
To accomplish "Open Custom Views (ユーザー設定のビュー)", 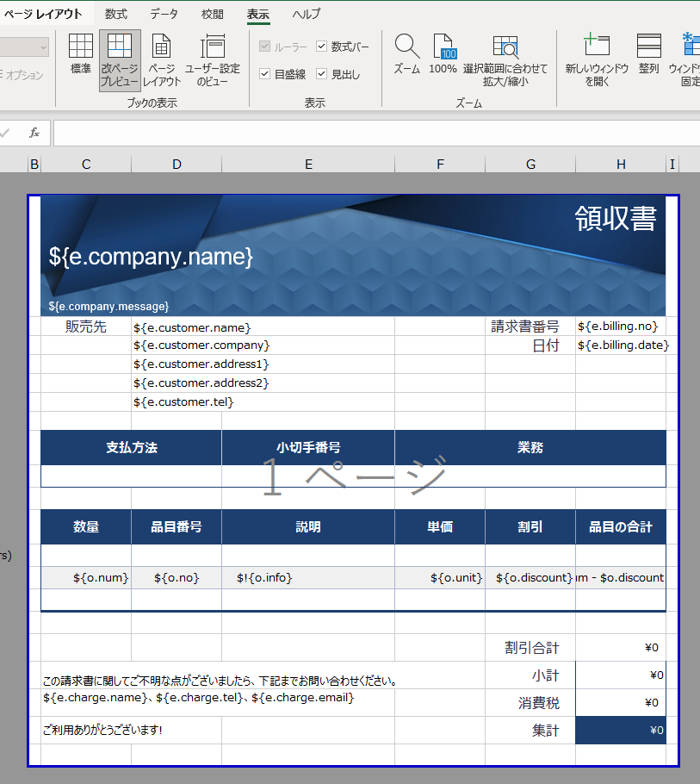I will [213, 60].
